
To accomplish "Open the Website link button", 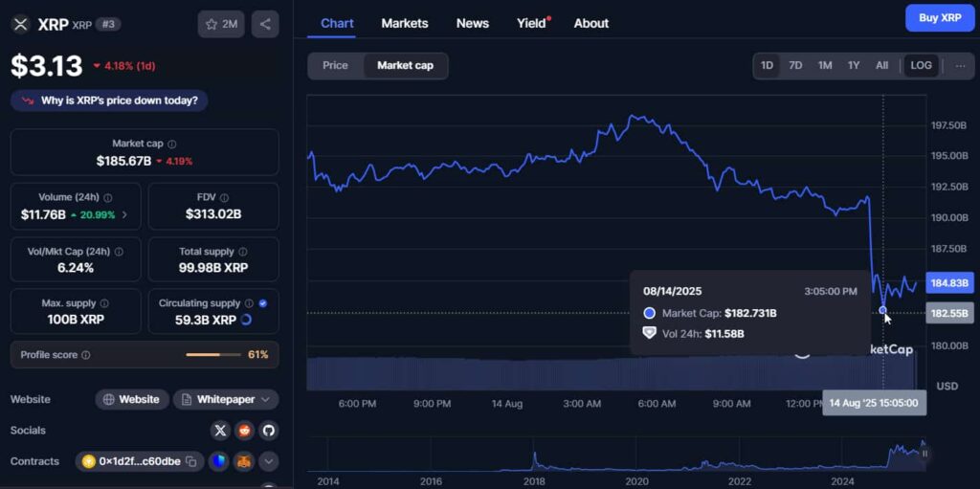I will [x=132, y=399].
